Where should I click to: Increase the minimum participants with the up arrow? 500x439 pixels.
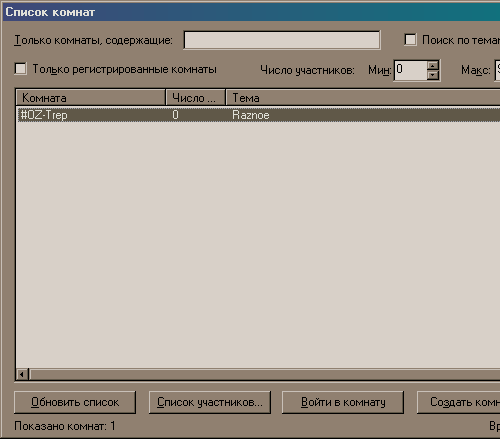point(433,65)
